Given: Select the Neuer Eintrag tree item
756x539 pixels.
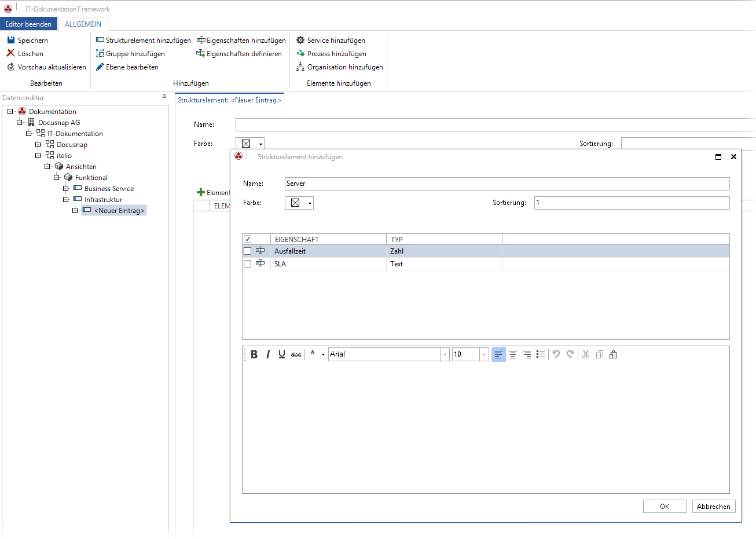Looking at the screenshot, I should pyautogui.click(x=119, y=210).
